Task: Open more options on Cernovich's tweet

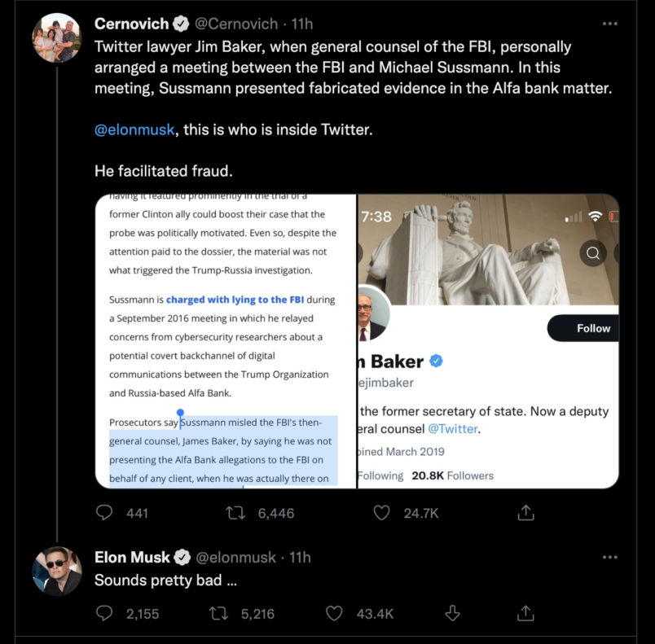Action: [x=609, y=24]
